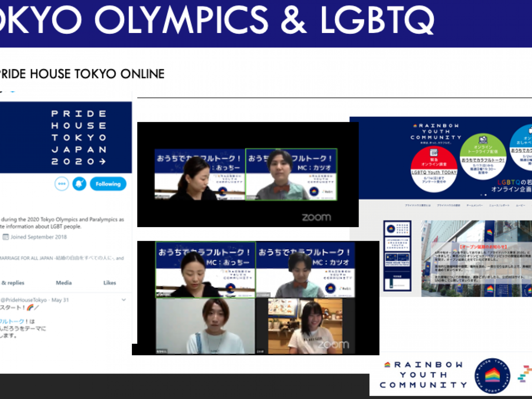Click the notification bell icon beside Following
This screenshot has width=532, height=399.
(x=79, y=184)
